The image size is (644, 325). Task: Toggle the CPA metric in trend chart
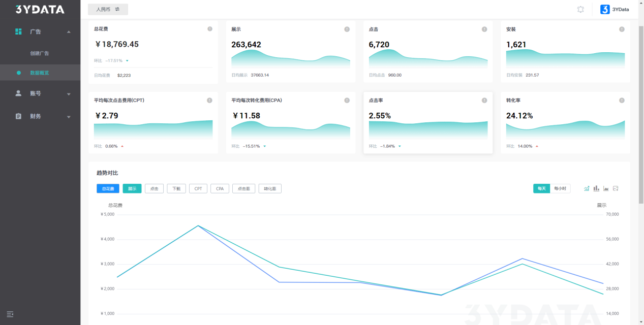pyautogui.click(x=220, y=188)
